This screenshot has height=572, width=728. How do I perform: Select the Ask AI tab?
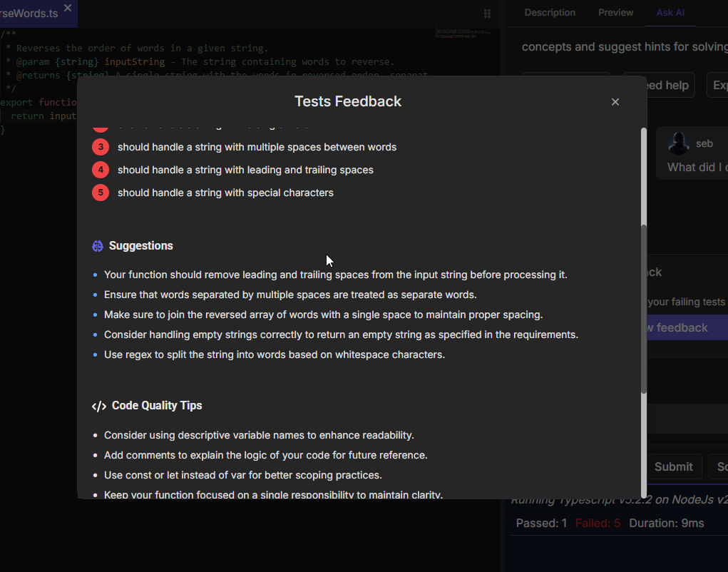670,13
